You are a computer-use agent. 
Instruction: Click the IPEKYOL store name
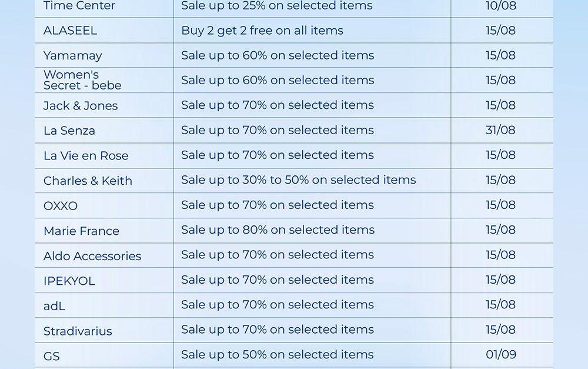(69, 281)
